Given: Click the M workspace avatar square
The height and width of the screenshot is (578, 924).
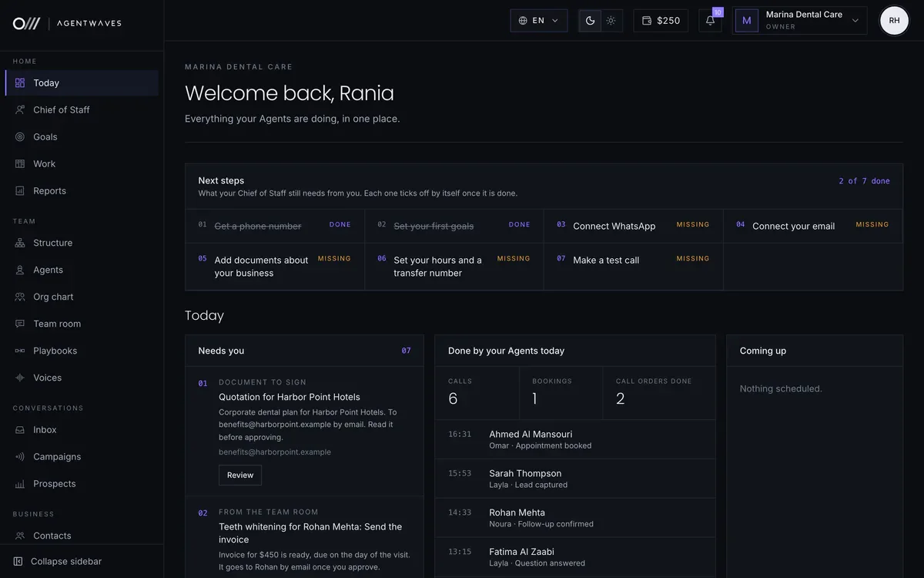Looking at the screenshot, I should click(x=746, y=21).
